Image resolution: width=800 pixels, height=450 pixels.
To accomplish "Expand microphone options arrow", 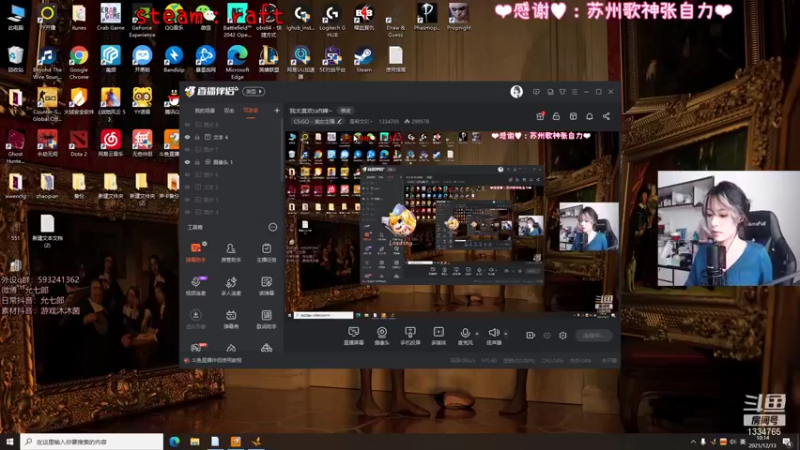I will [x=477, y=334].
